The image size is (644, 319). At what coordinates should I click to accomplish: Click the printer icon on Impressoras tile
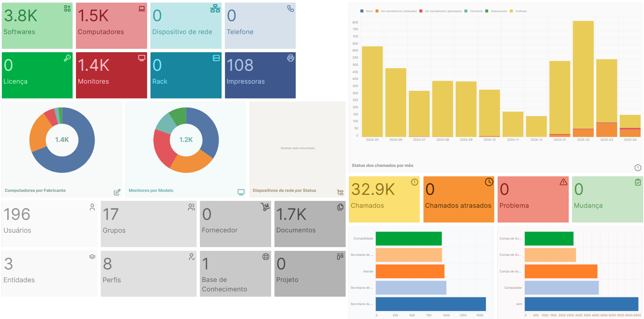point(290,58)
